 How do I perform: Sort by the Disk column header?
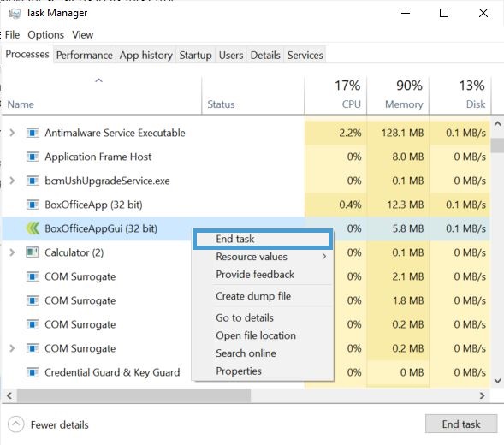(460, 95)
